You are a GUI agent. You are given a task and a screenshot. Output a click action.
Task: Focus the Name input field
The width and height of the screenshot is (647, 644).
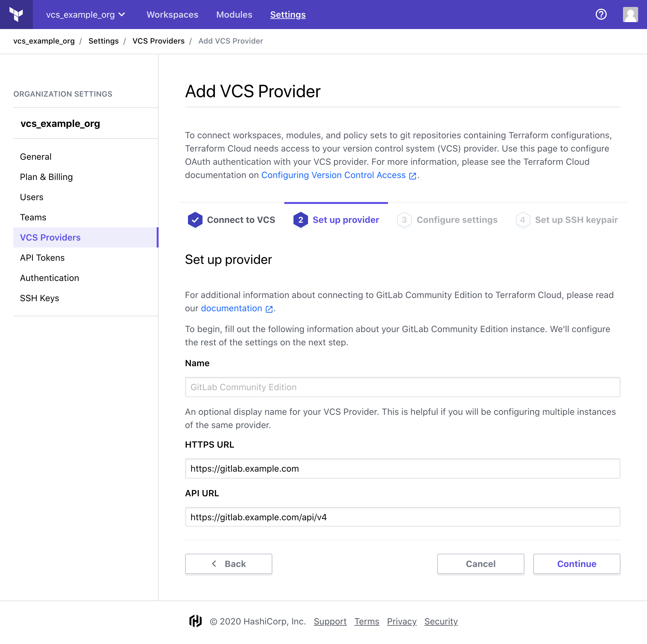402,387
